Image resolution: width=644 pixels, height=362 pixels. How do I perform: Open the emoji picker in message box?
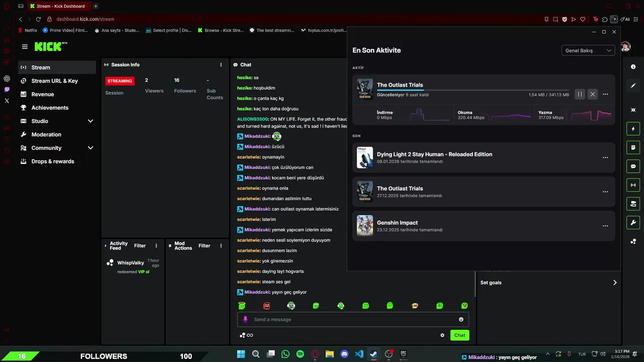point(461,319)
